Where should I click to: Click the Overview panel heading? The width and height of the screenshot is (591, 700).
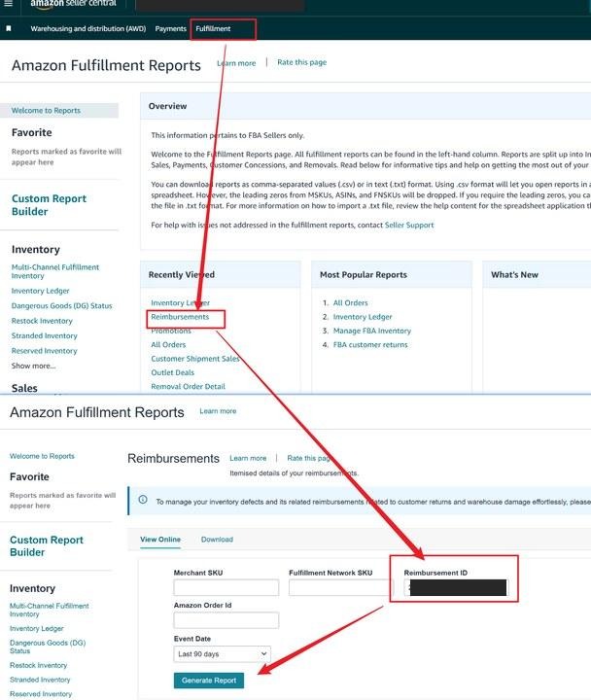point(167,106)
